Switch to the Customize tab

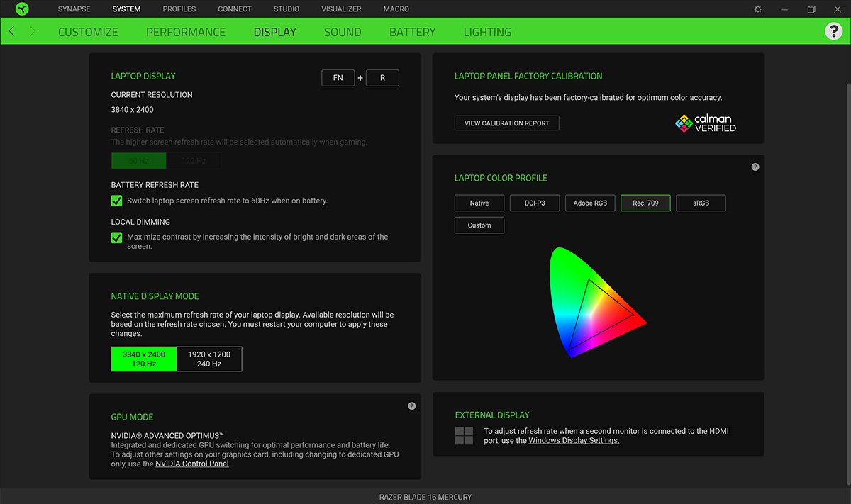[x=88, y=32]
